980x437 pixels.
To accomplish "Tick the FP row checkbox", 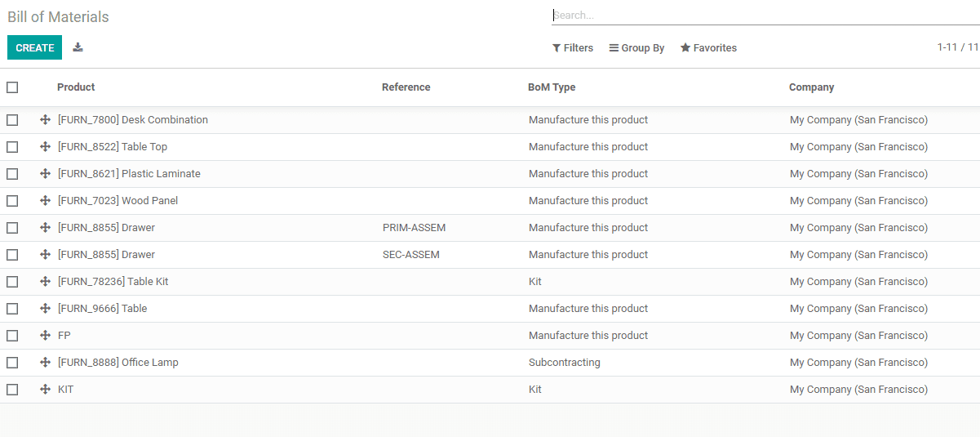I will (x=12, y=336).
